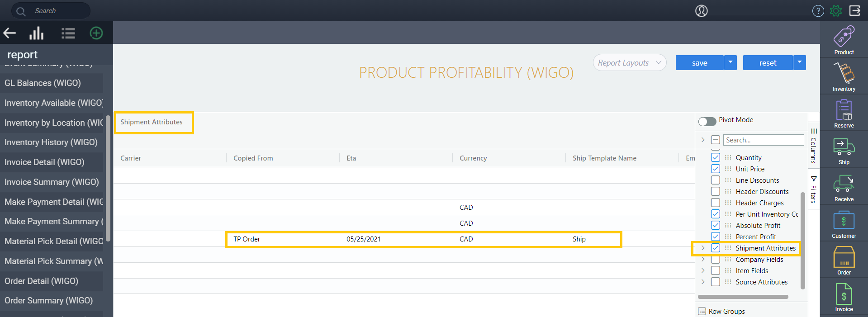The height and width of the screenshot is (317, 868).
Task: Check the Header Discounts column checkbox
Action: point(716,191)
